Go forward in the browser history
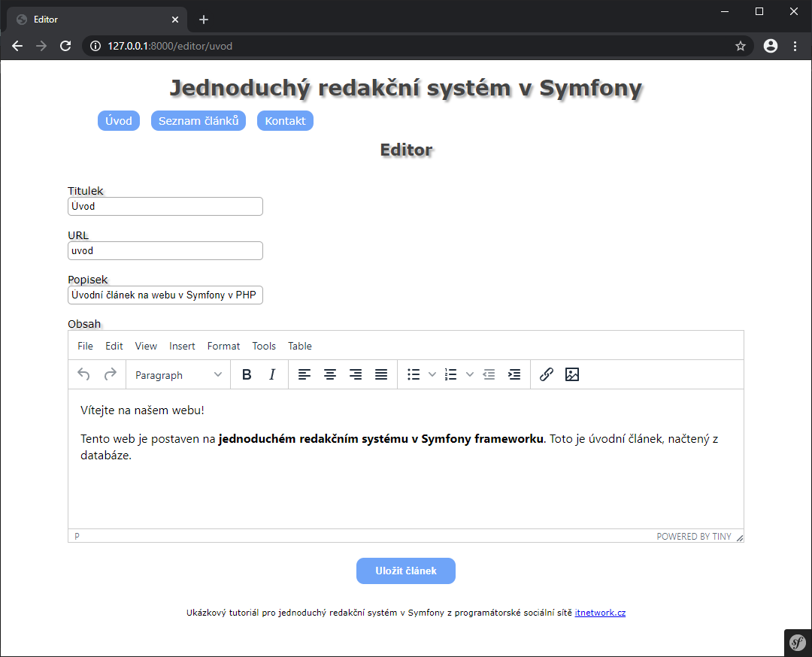 pyautogui.click(x=41, y=46)
